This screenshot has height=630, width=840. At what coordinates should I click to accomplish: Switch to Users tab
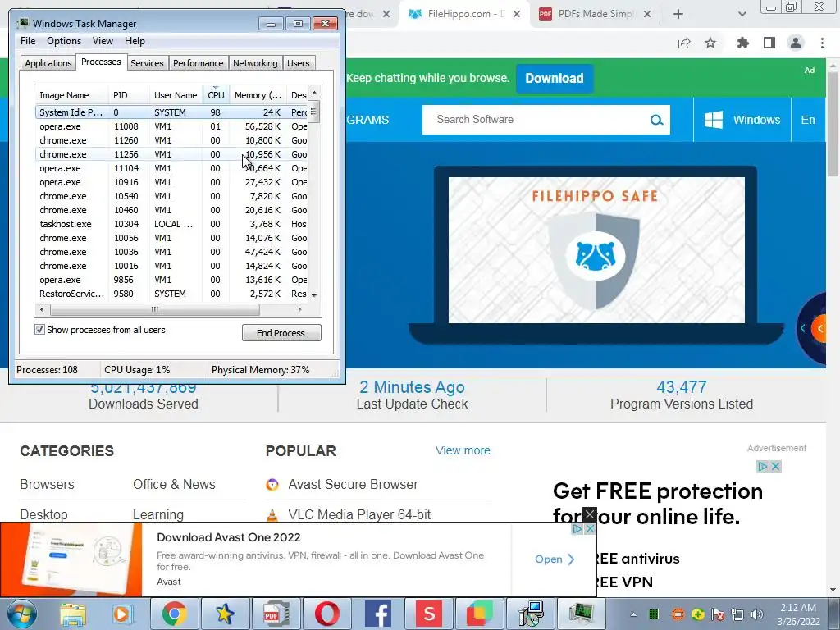299,63
